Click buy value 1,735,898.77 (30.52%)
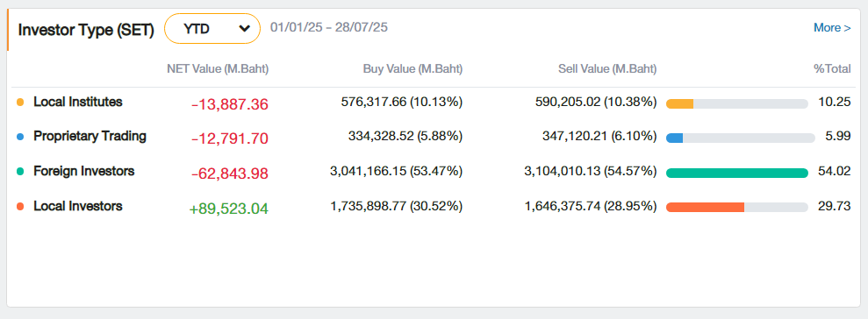This screenshot has width=868, height=319. coord(397,206)
